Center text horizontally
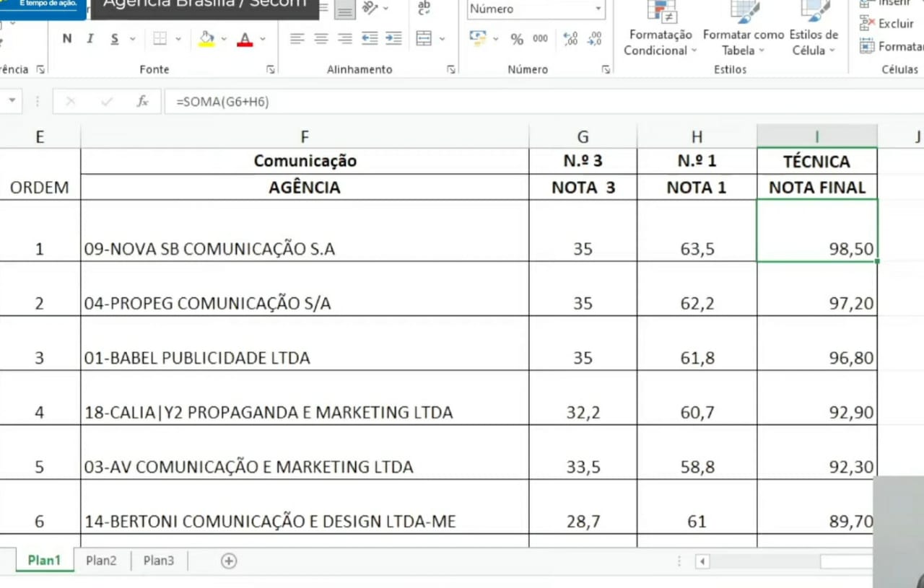 (321, 39)
